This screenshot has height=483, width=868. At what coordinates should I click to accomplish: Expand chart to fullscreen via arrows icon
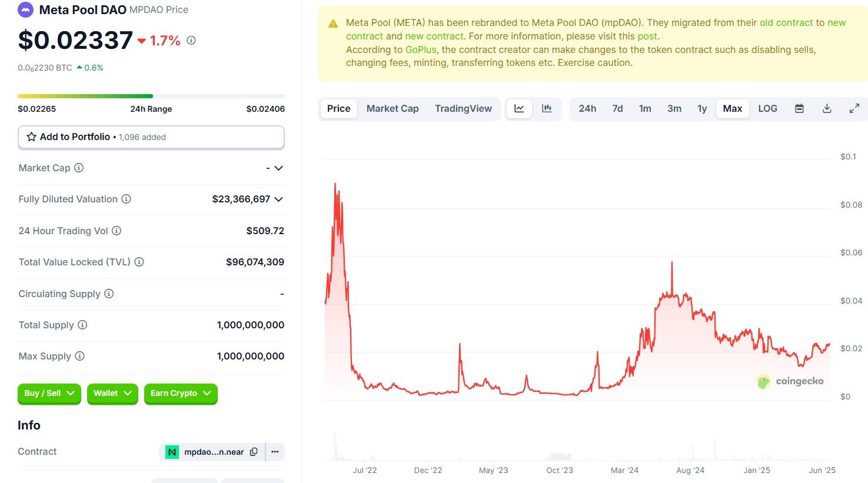(854, 108)
